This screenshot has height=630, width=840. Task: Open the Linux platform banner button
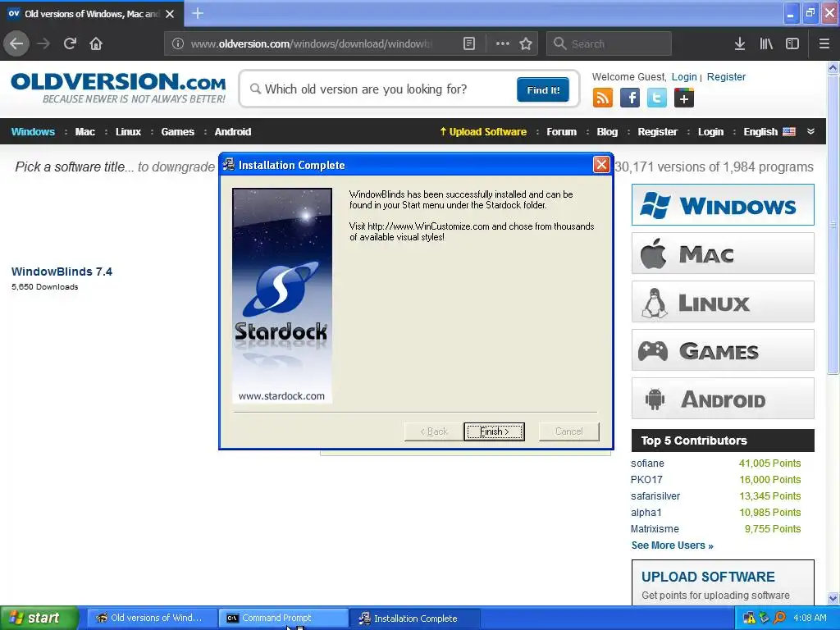[x=723, y=302]
